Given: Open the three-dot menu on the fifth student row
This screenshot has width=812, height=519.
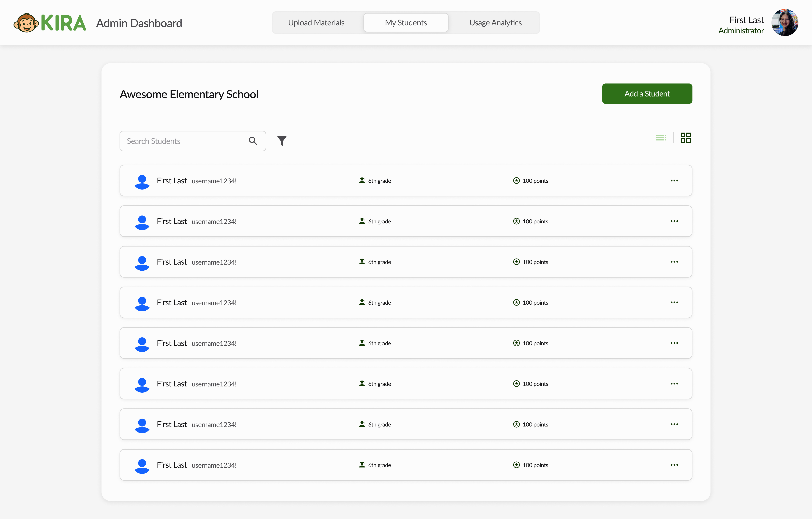Looking at the screenshot, I should pos(674,343).
